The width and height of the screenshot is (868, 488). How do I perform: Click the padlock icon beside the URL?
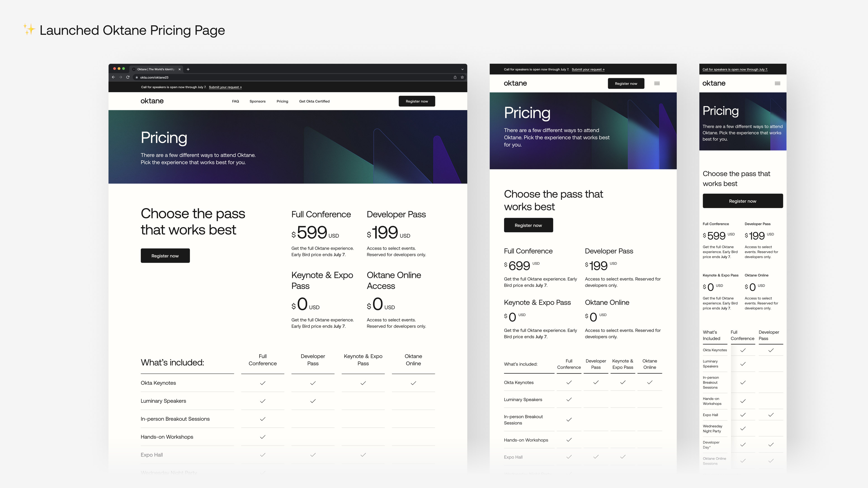click(137, 77)
